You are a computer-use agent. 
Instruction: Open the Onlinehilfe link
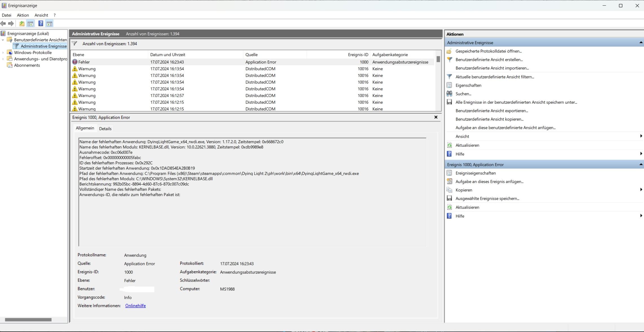click(135, 306)
